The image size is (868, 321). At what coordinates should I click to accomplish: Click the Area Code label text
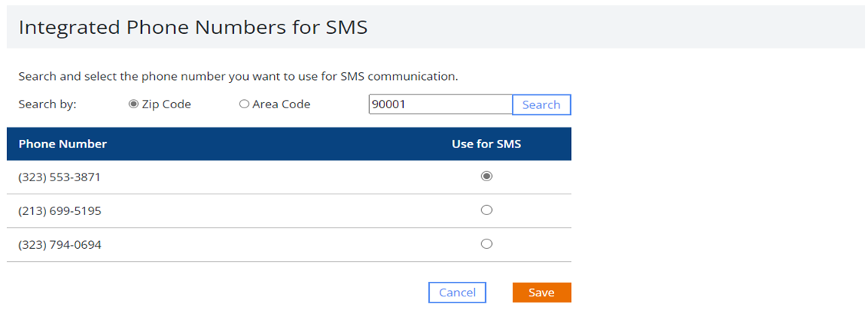point(281,104)
